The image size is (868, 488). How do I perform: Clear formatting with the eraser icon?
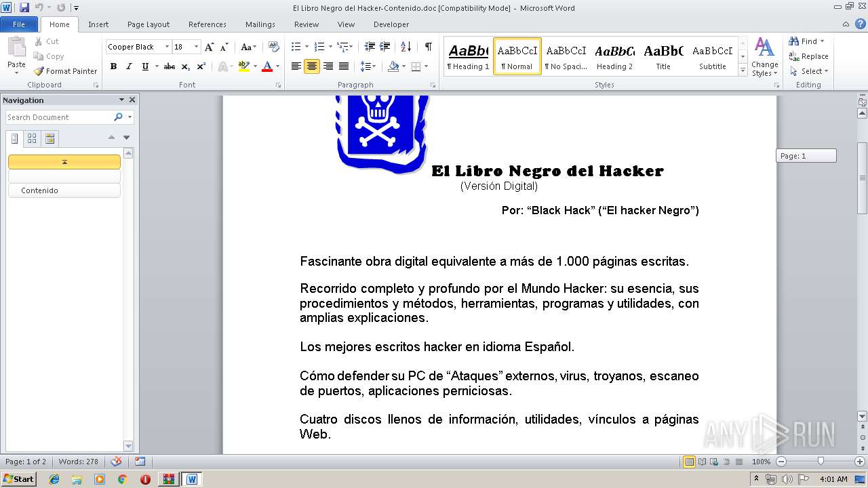274,47
